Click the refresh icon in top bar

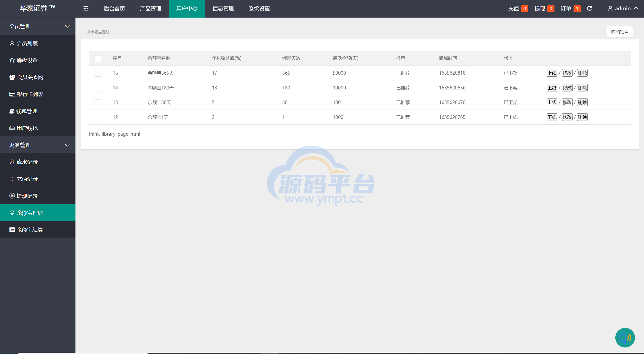[589, 9]
